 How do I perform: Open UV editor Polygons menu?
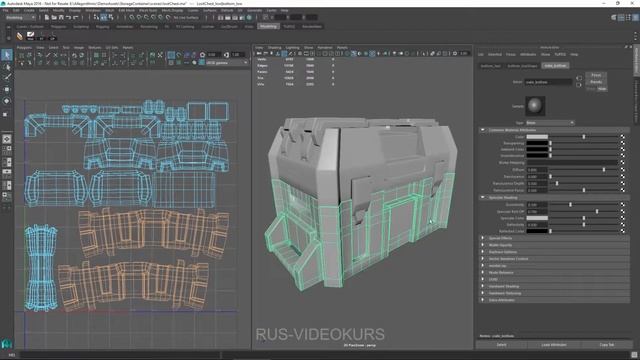coord(24,48)
